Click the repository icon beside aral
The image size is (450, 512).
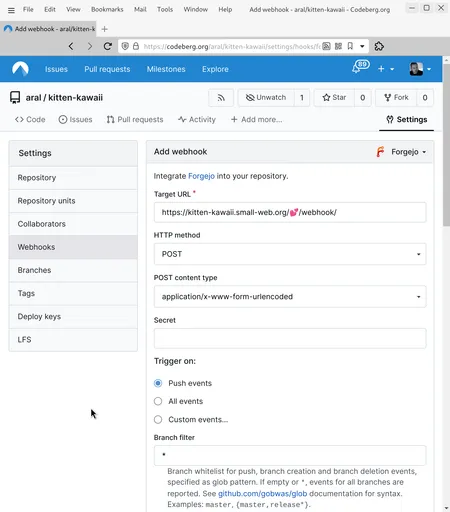pos(15,98)
